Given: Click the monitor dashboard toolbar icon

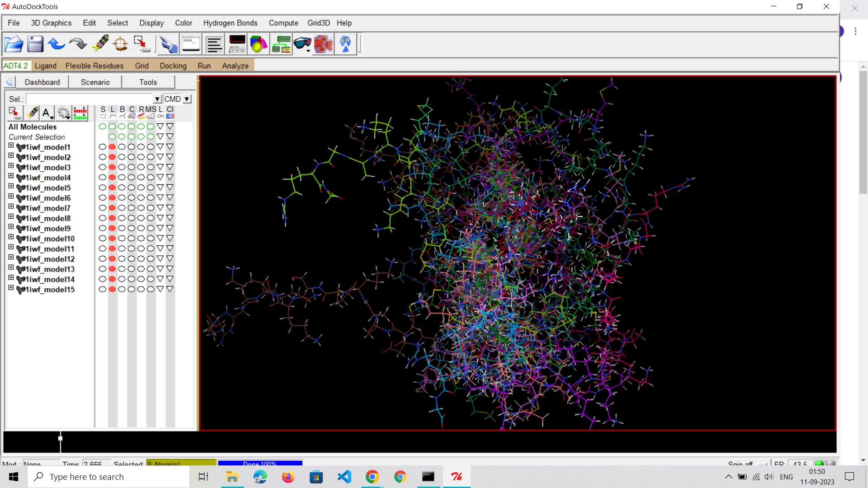Looking at the screenshot, I should point(237,44).
